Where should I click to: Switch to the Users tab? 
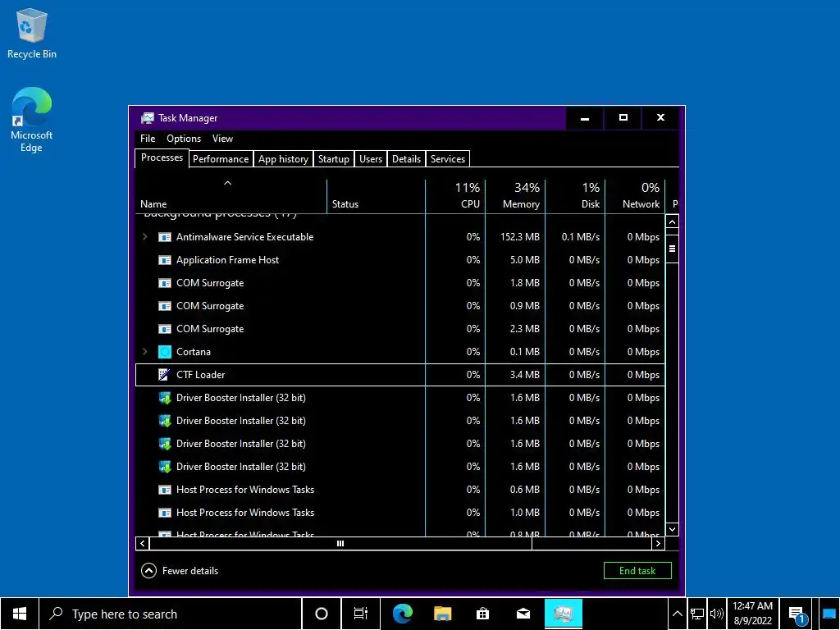(x=371, y=159)
